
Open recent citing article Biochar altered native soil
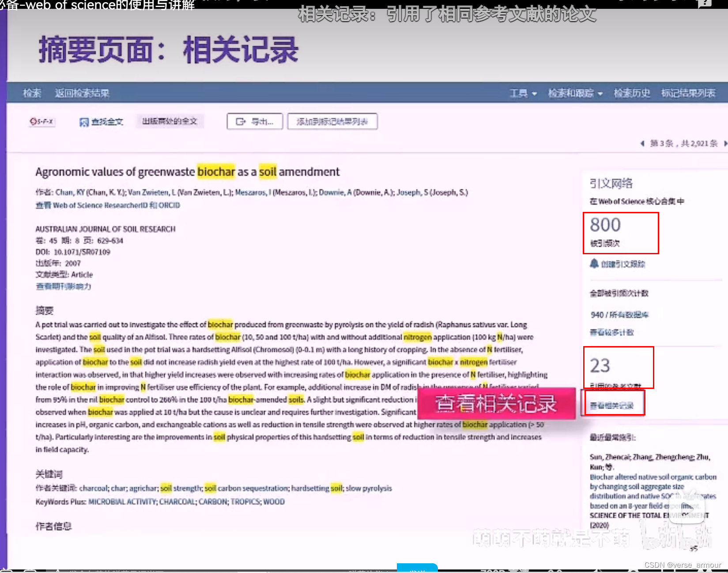pyautogui.click(x=653, y=491)
